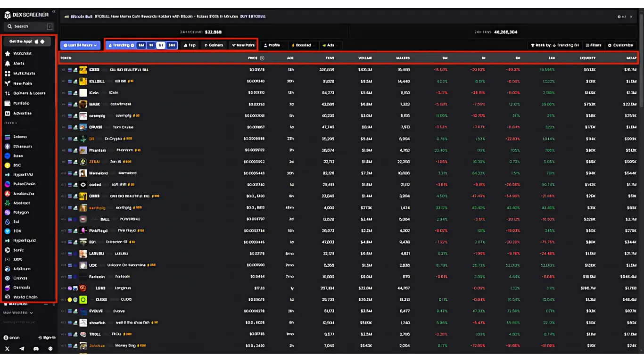This screenshot has width=644, height=362.
Task: Select the TON chain icon
Action: click(8, 231)
